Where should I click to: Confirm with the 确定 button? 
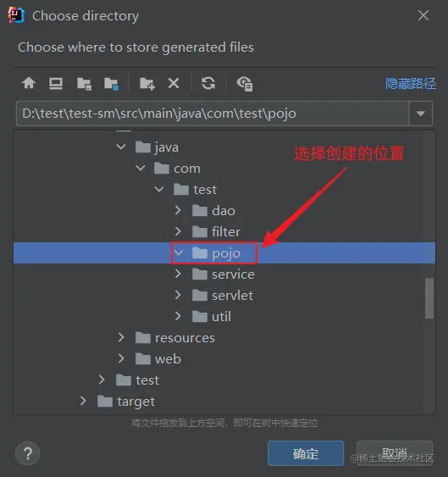click(306, 453)
